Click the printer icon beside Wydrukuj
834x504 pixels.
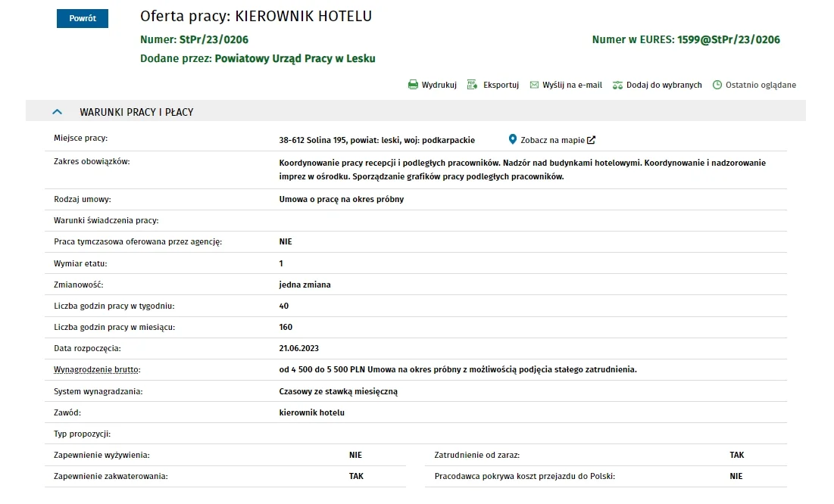(414, 85)
